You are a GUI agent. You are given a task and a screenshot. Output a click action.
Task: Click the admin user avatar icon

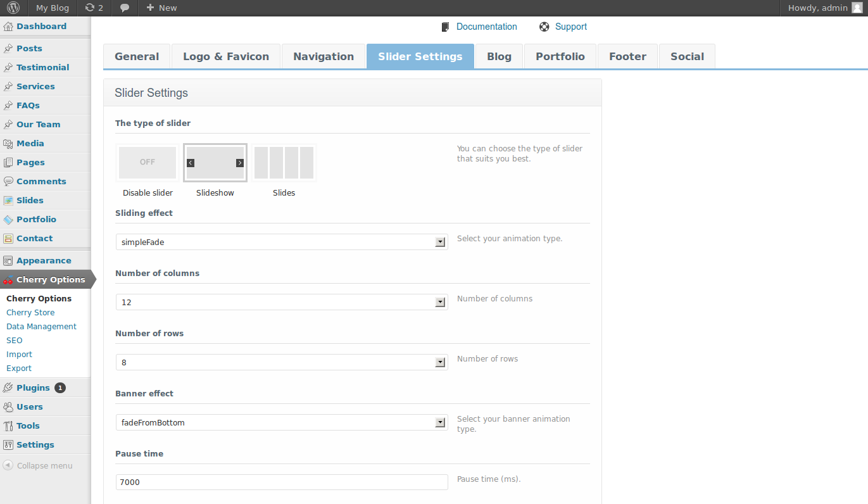(857, 8)
